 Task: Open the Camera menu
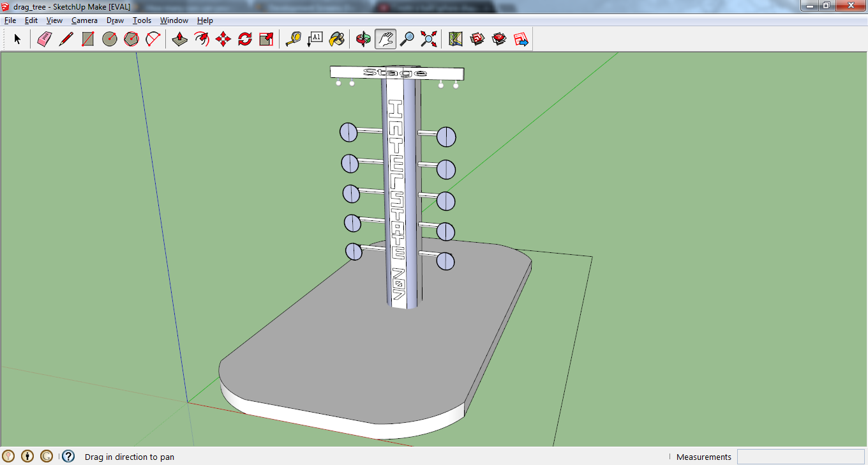tap(84, 20)
